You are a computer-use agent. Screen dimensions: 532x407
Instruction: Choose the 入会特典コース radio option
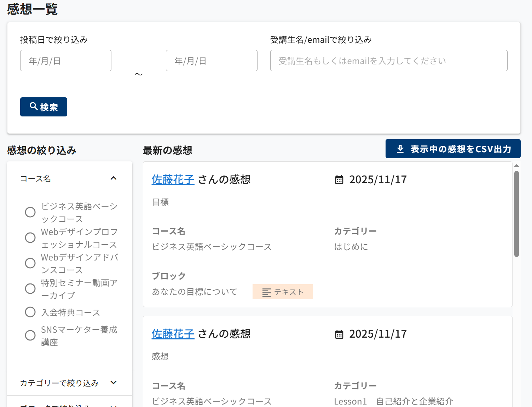(30, 312)
